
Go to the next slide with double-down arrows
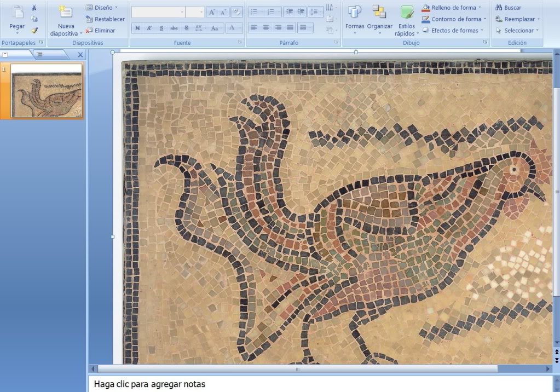[556, 360]
